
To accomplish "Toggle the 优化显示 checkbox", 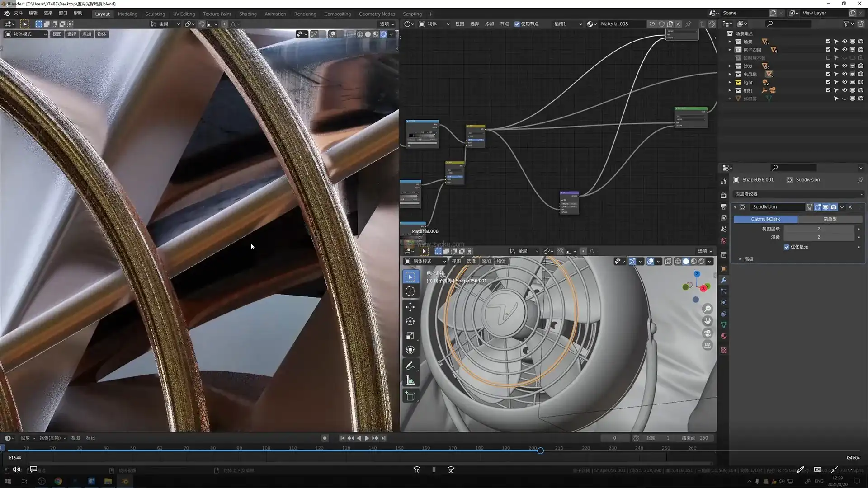I will [787, 247].
